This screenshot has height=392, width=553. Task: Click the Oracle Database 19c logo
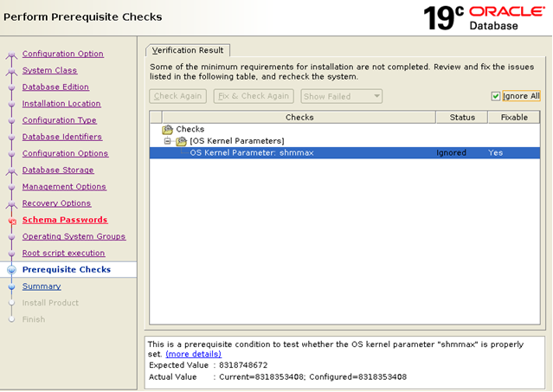pyautogui.click(x=484, y=17)
